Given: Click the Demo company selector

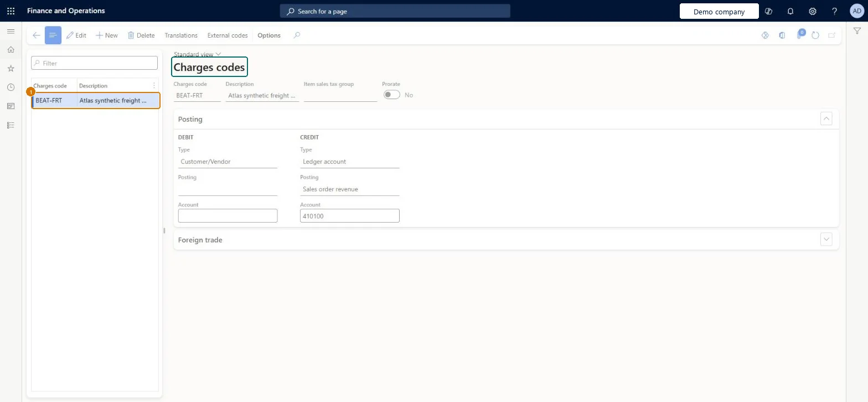Looking at the screenshot, I should [719, 12].
